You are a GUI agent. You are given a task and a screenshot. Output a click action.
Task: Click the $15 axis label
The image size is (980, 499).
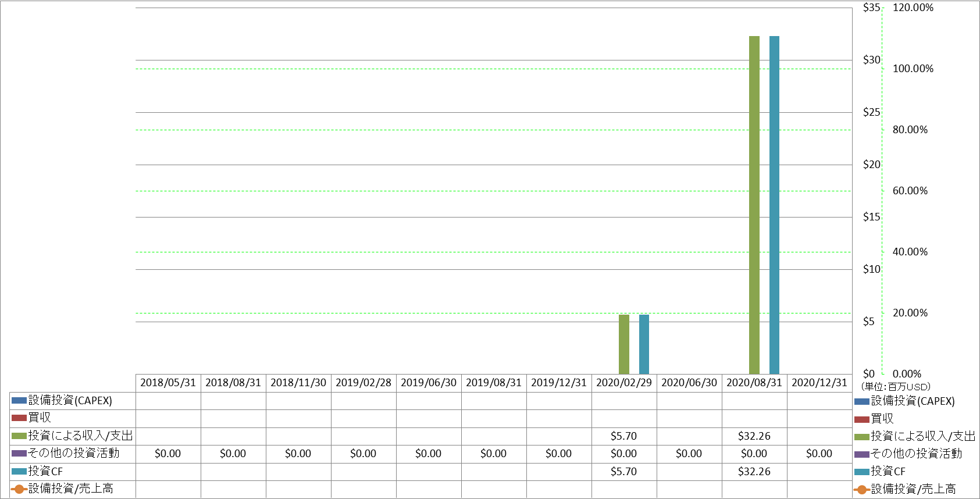click(872, 217)
